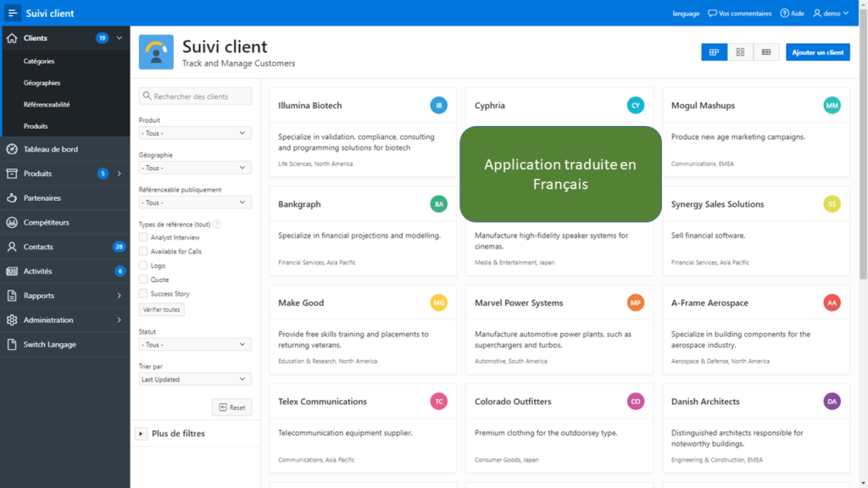Click the Make Good MG avatar
The image size is (868, 488).
coord(438,302)
